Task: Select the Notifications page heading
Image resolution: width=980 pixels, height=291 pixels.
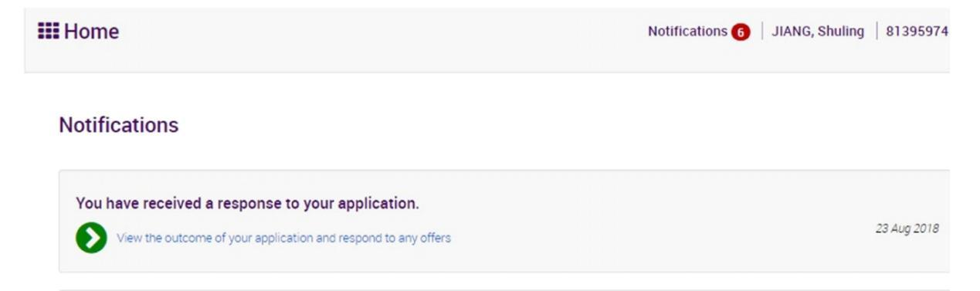Action: (119, 125)
